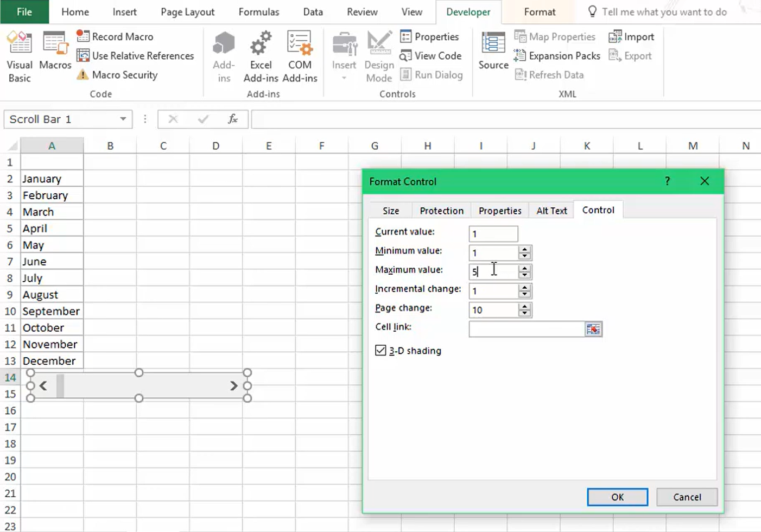Switch to the Home ribbon tab
This screenshot has height=532, width=761.
click(x=75, y=11)
